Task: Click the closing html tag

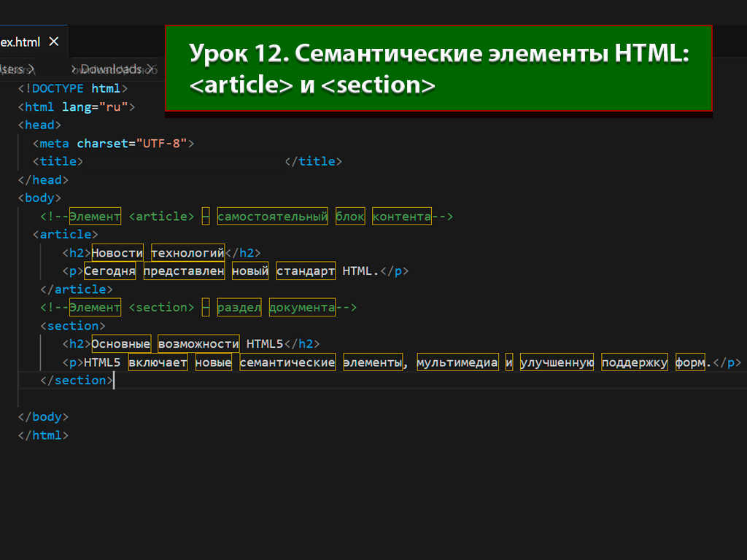Action: [x=43, y=435]
